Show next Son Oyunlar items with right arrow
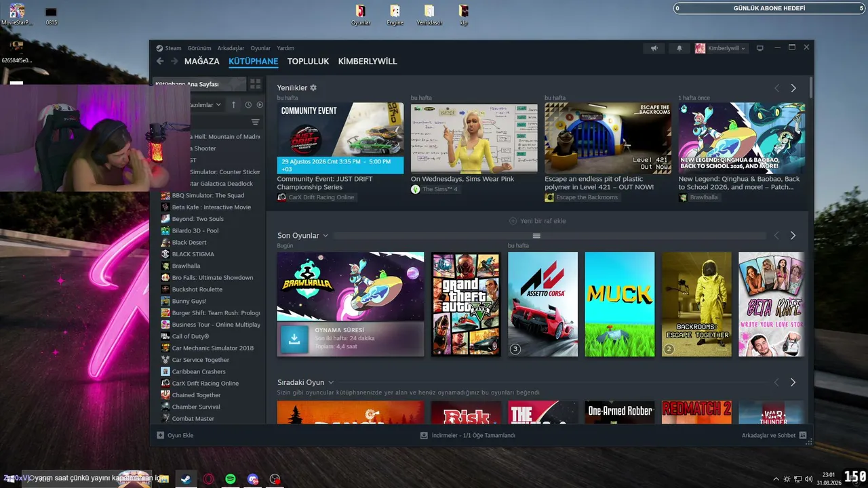Image resolution: width=868 pixels, height=488 pixels. (793, 235)
